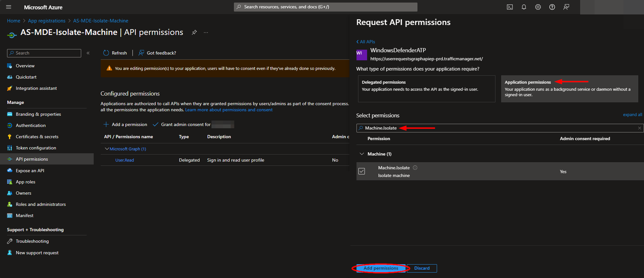The height and width of the screenshot is (278, 644).
Task: Open the notifications bell
Action: click(524, 7)
